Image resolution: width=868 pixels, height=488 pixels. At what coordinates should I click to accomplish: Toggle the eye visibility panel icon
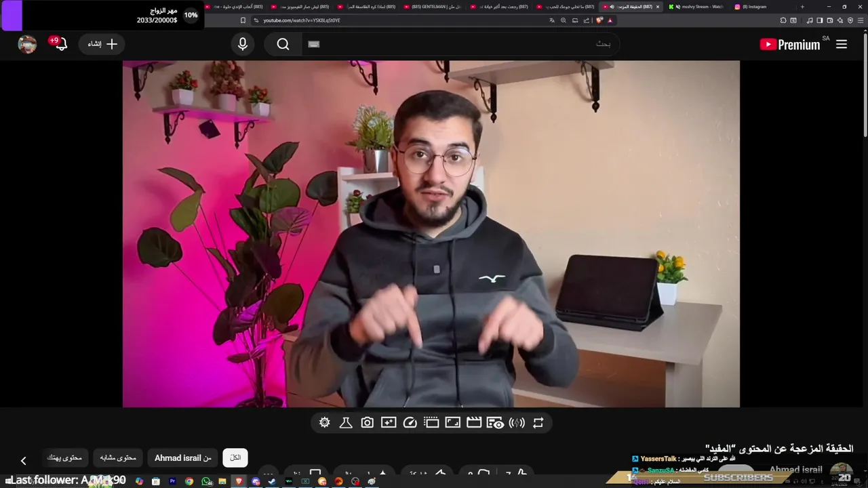pyautogui.click(x=496, y=423)
